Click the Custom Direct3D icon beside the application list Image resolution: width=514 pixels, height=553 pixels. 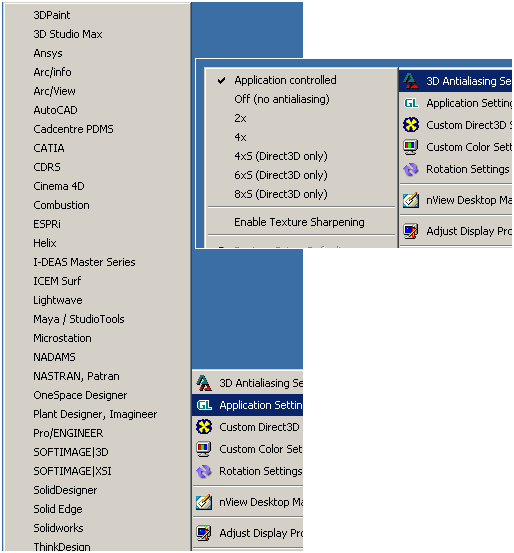click(x=204, y=427)
